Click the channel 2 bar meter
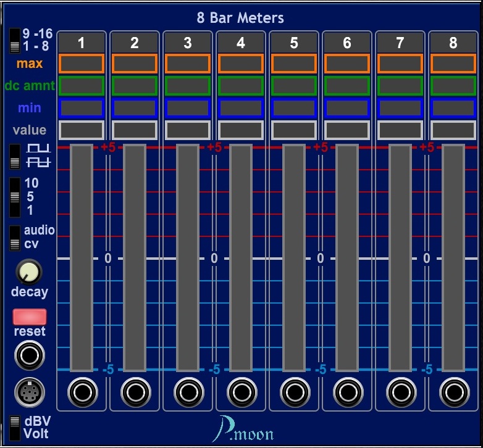 (135, 258)
